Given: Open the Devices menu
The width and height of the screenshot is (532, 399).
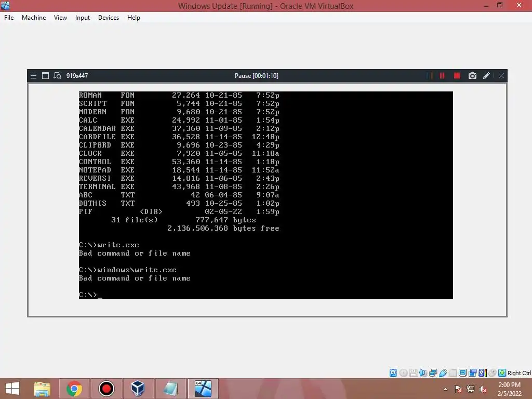Looking at the screenshot, I should (109, 18).
